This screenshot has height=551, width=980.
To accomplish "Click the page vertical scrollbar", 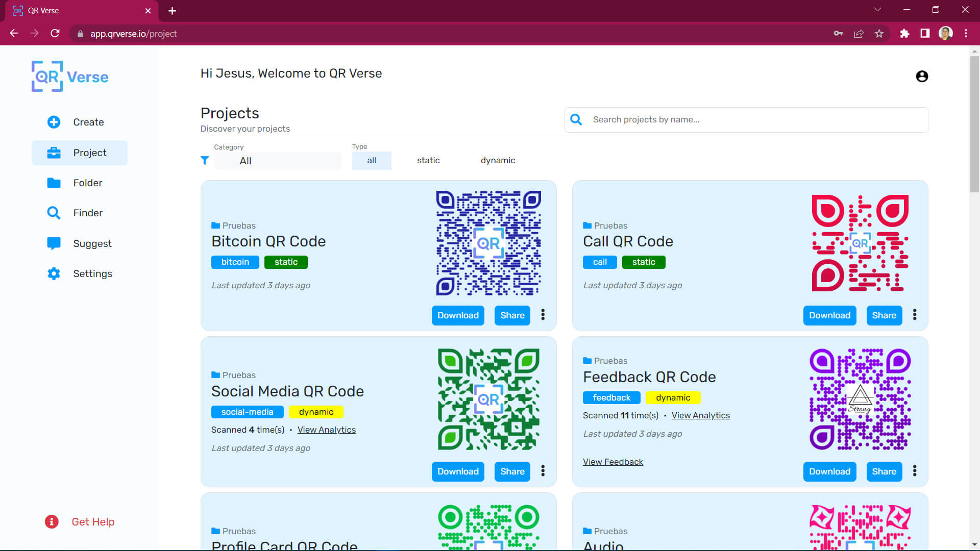I will 974,123.
